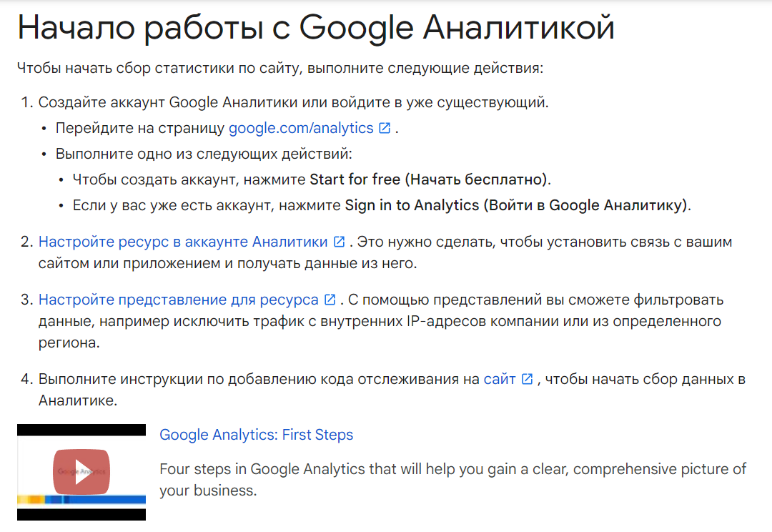This screenshot has height=532, width=772.
Task: Click step four text "Выполните инструкции по добавлению"
Action: tap(259, 380)
